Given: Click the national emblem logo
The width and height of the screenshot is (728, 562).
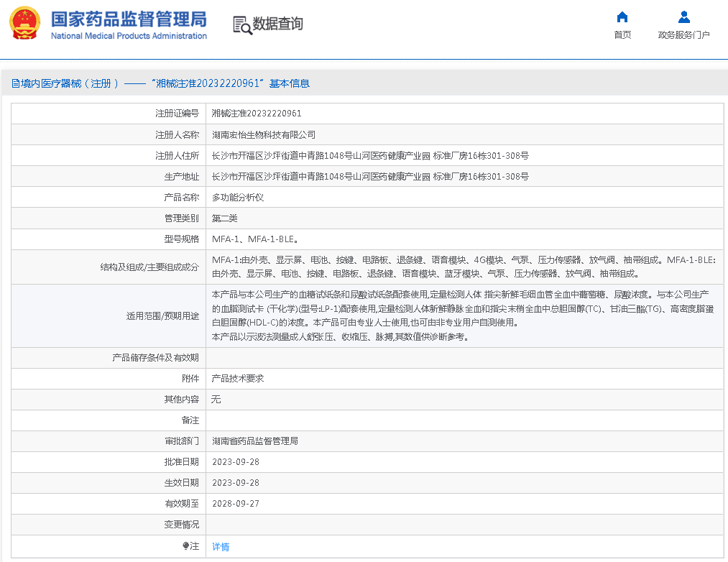Looking at the screenshot, I should (x=24, y=24).
